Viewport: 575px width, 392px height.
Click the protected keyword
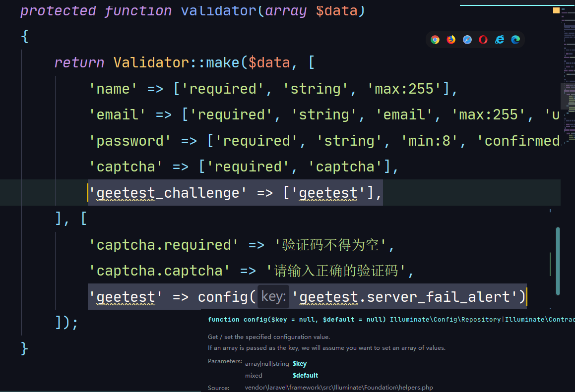(x=58, y=10)
